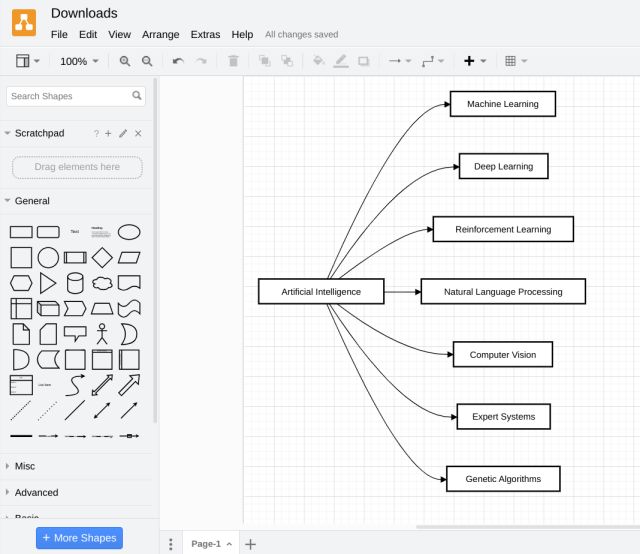This screenshot has width=640, height=554.
Task: Open the Insert plus dropdown
Action: (475, 61)
